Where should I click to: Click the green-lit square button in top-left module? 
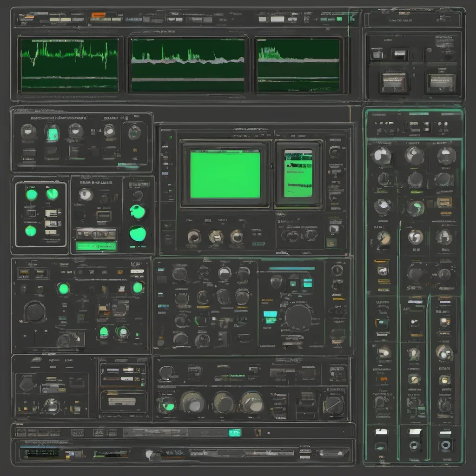click(x=52, y=133)
